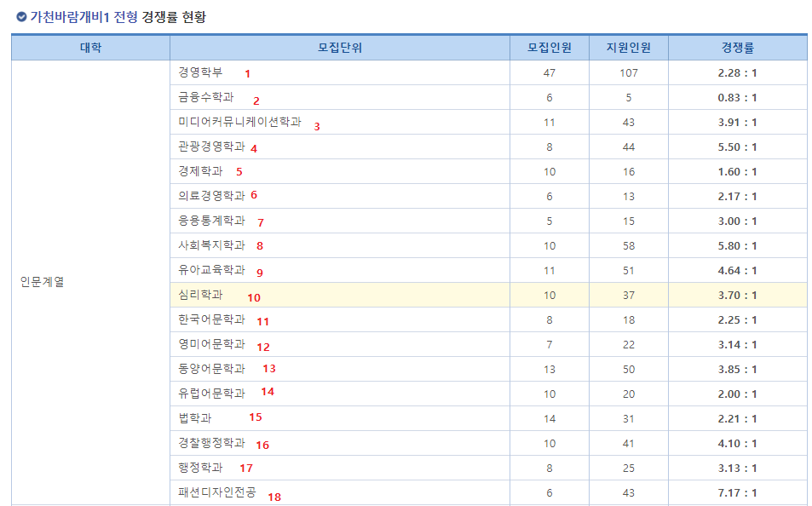Click applicant count 58 for 사회복지학과

point(629,246)
